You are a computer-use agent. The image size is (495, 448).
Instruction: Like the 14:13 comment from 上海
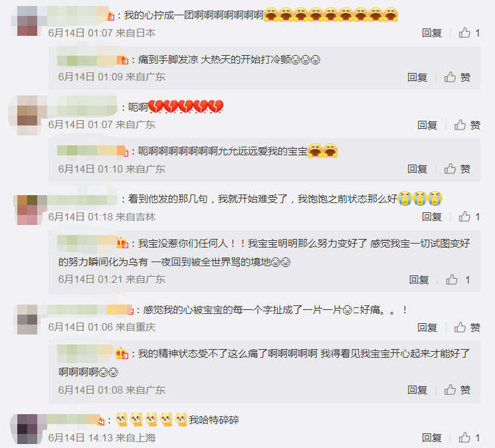469,437
